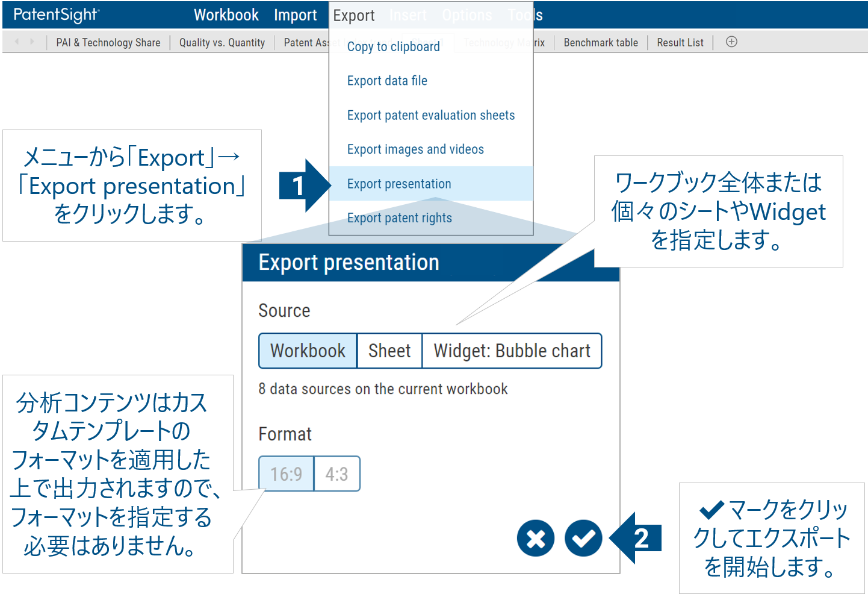Choose Export presentation from the menu
This screenshot has width=868, height=597.
coord(399,183)
